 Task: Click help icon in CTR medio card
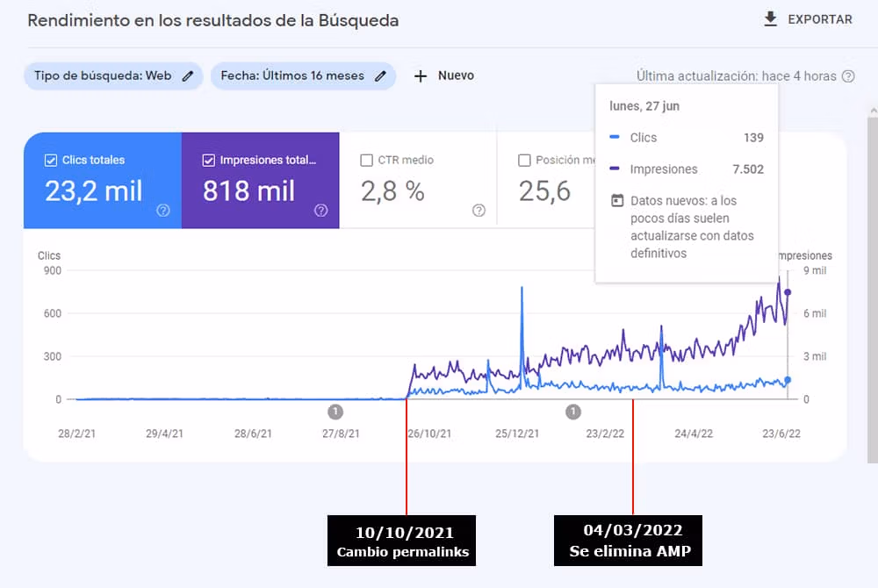click(479, 210)
